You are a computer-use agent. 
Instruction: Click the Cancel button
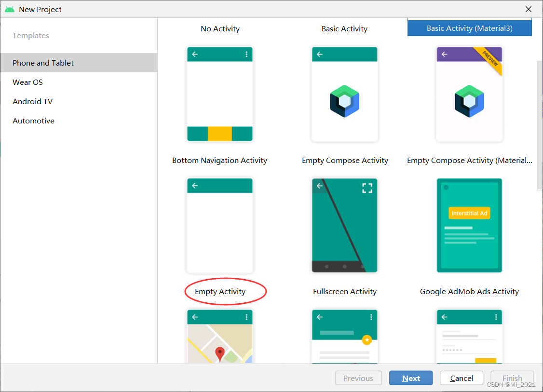(462, 378)
